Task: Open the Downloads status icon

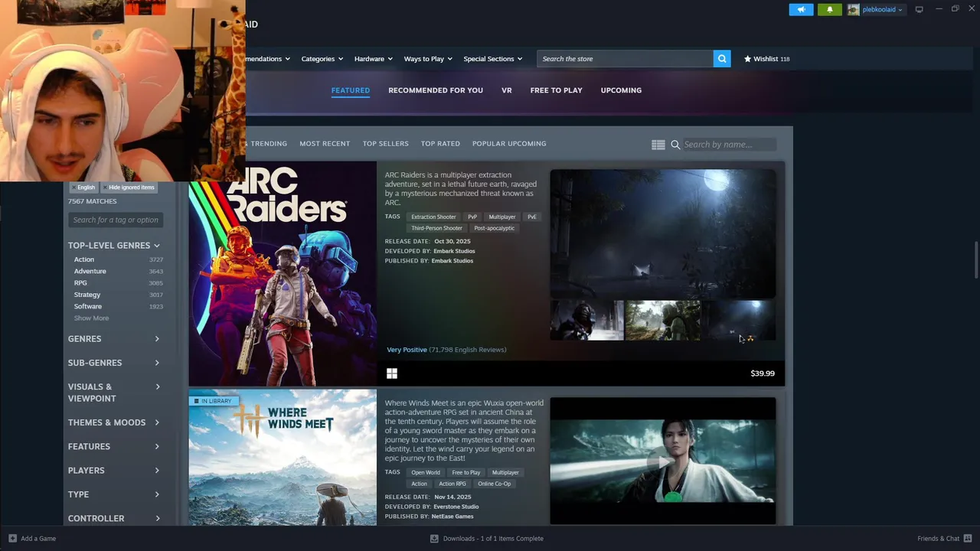Action: pos(434,538)
